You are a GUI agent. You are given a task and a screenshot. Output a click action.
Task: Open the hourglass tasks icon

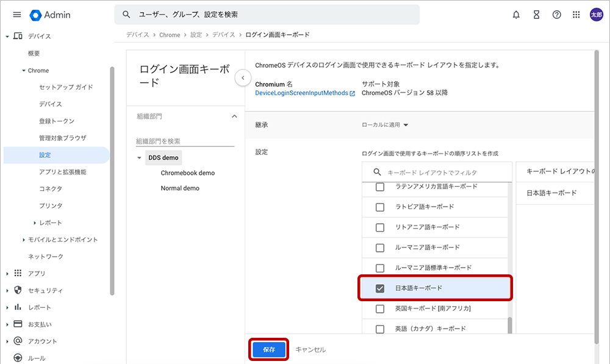pos(536,15)
